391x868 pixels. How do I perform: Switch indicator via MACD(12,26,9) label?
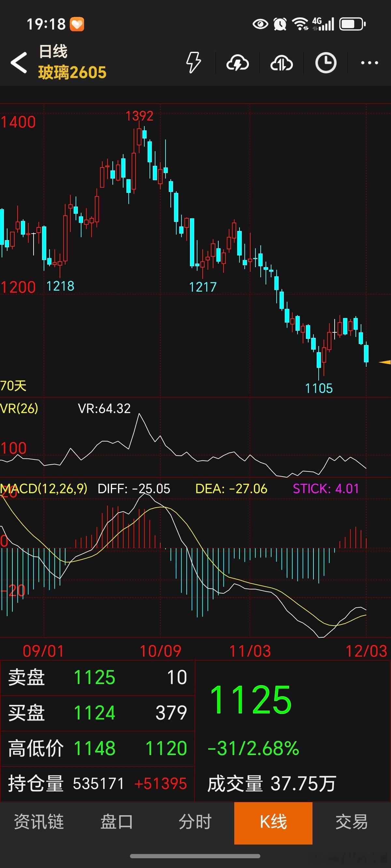click(44, 488)
